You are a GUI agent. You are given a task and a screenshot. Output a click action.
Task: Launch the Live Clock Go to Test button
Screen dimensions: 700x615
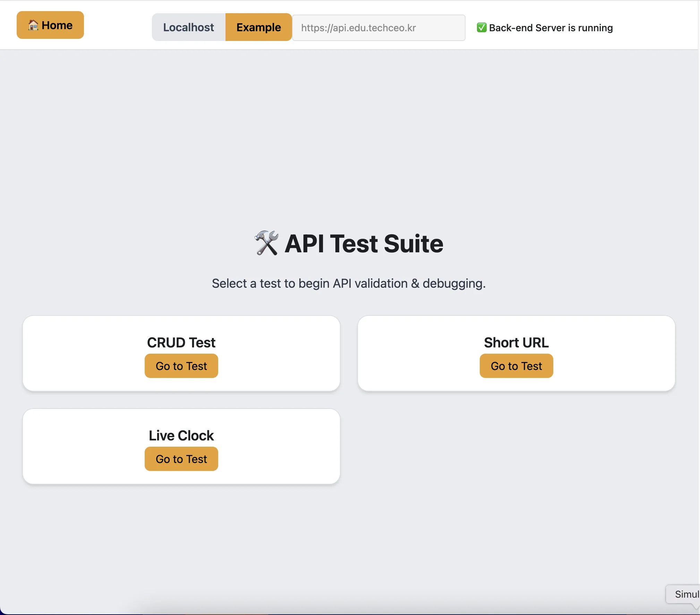click(x=181, y=459)
